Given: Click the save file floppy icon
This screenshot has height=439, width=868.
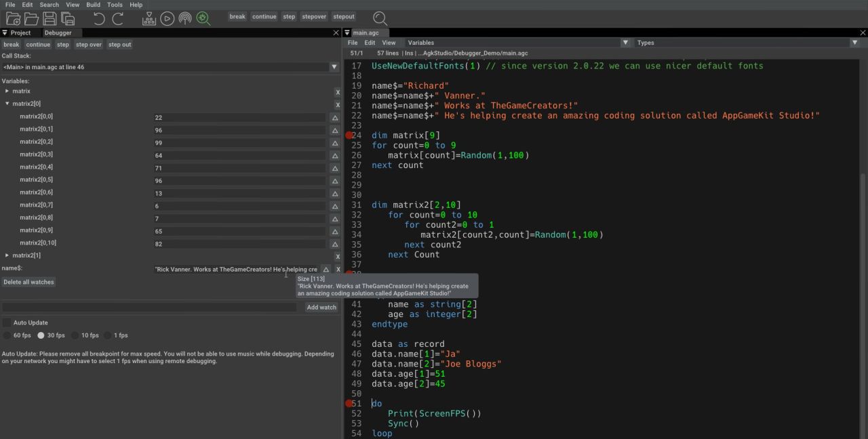Looking at the screenshot, I should pyautogui.click(x=50, y=18).
